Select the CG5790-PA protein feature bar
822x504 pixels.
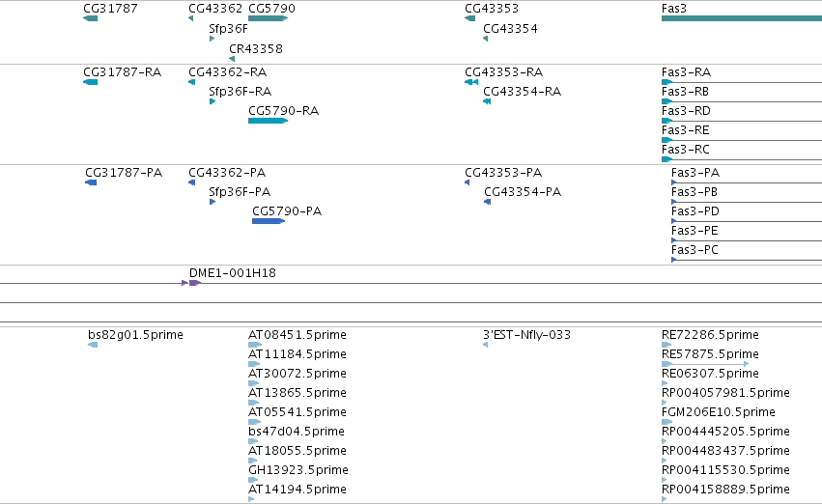coord(269,221)
